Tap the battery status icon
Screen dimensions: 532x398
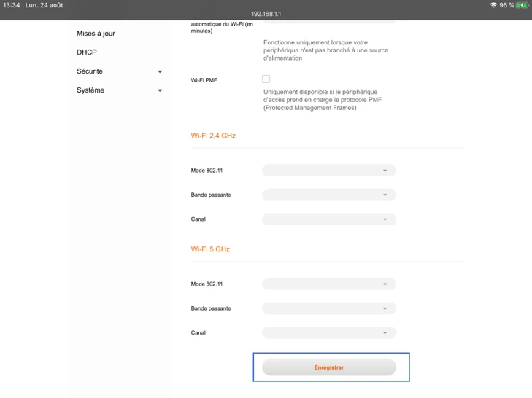522,5
